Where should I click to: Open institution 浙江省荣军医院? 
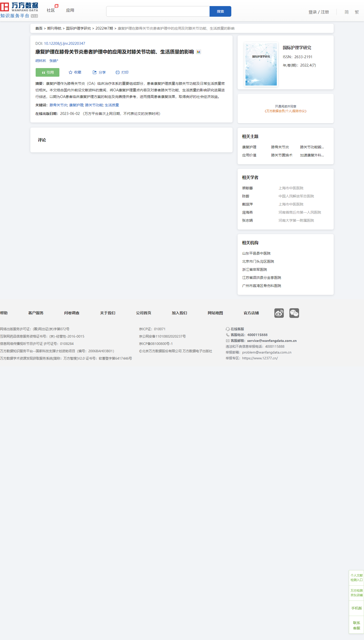(x=255, y=270)
